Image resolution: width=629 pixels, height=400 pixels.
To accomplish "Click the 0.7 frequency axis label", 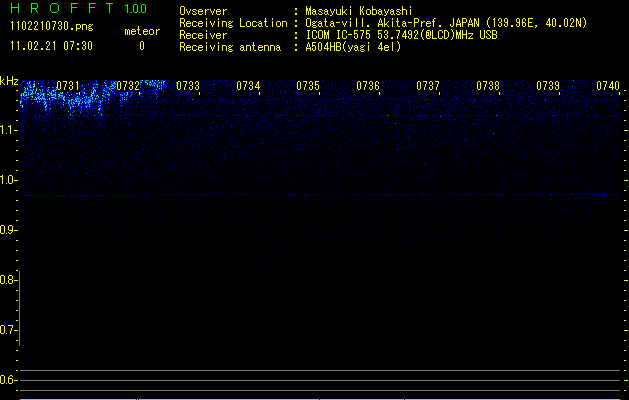I will [x=8, y=330].
